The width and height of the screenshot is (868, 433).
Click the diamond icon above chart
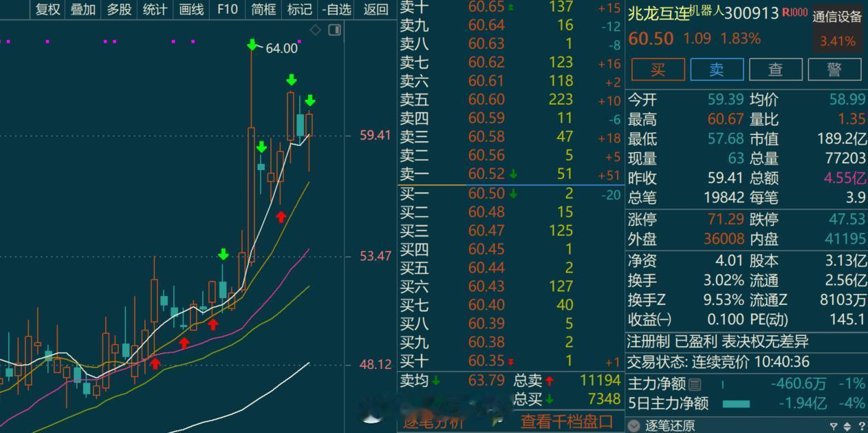point(316,30)
